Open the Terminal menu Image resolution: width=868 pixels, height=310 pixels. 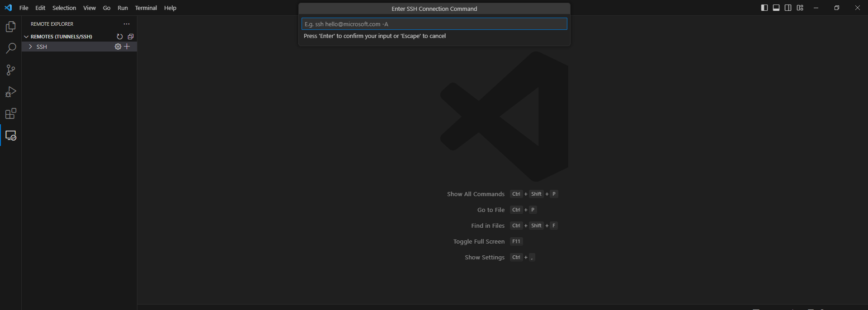click(x=146, y=8)
